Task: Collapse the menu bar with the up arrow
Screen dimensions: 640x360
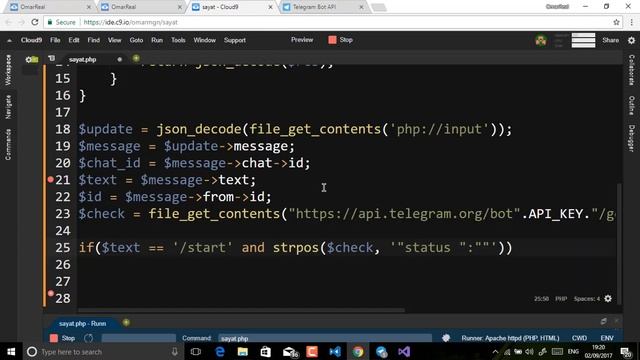Action: tap(9, 40)
